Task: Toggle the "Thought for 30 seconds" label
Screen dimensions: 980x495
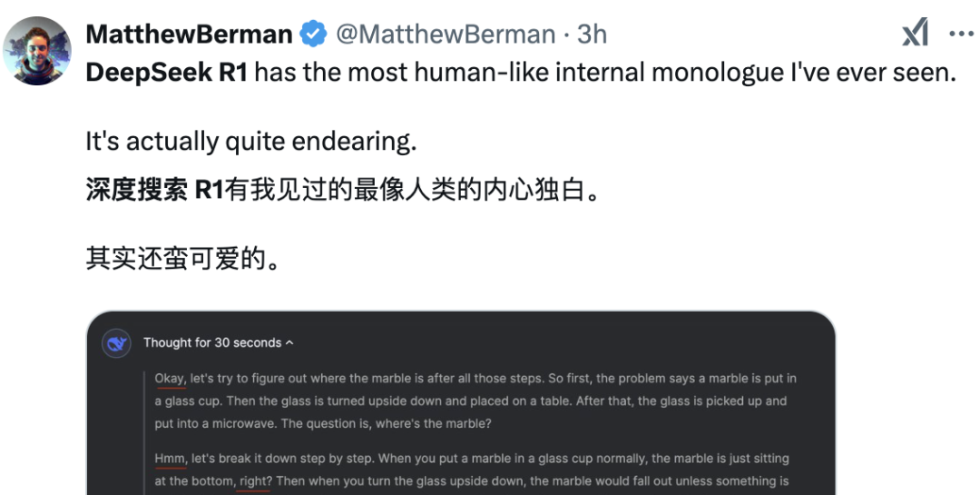Action: click(x=212, y=343)
